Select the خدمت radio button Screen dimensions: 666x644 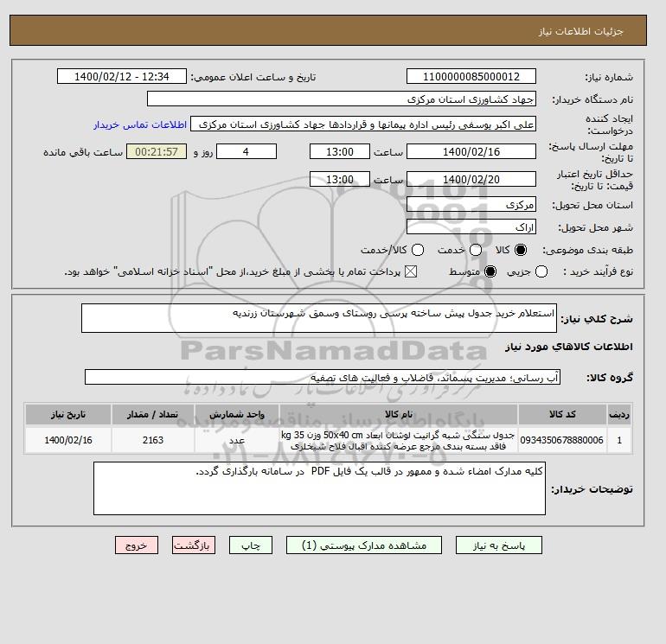coord(476,250)
